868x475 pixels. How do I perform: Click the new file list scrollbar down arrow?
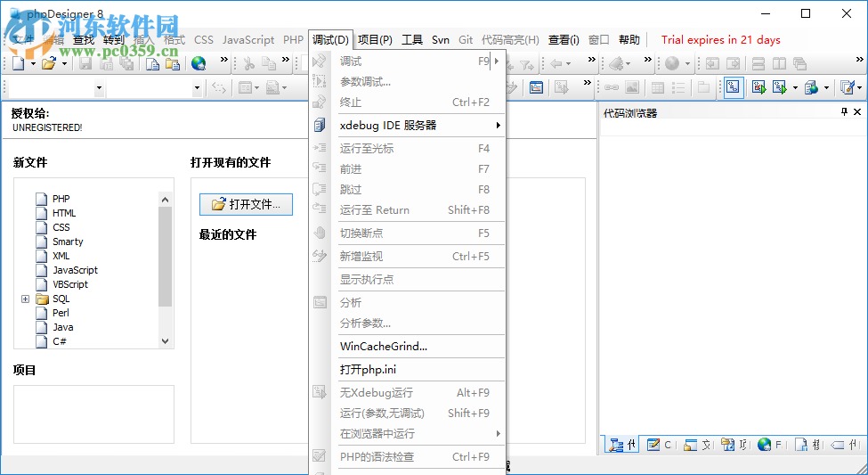coord(165,341)
